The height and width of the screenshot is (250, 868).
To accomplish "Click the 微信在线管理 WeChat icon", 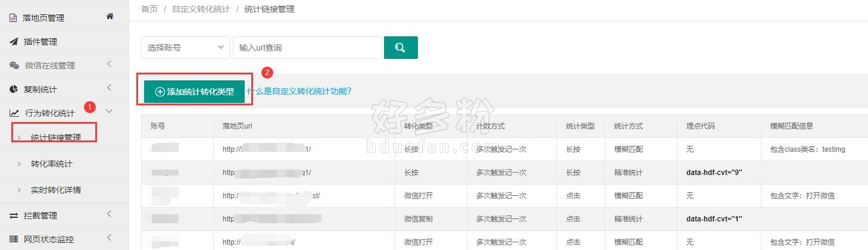I will click(x=14, y=65).
